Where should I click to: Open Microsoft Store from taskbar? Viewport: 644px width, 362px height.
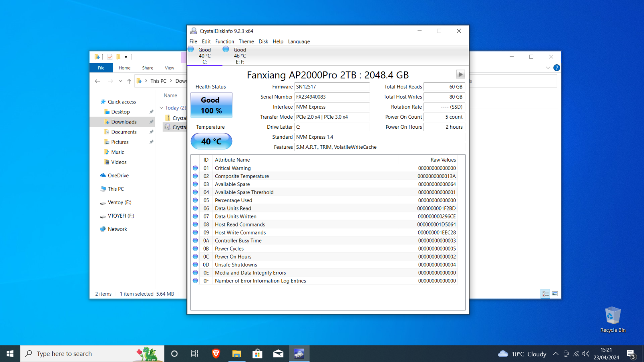pos(258,354)
